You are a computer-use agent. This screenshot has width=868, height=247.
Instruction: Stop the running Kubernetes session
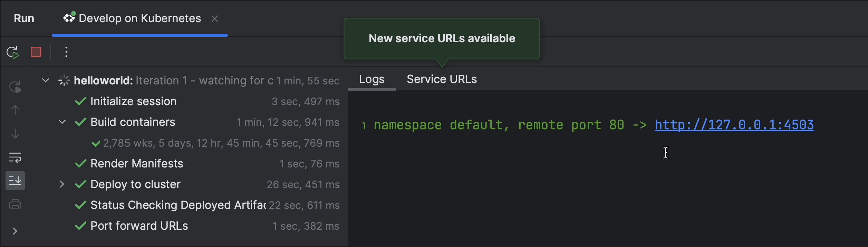36,52
